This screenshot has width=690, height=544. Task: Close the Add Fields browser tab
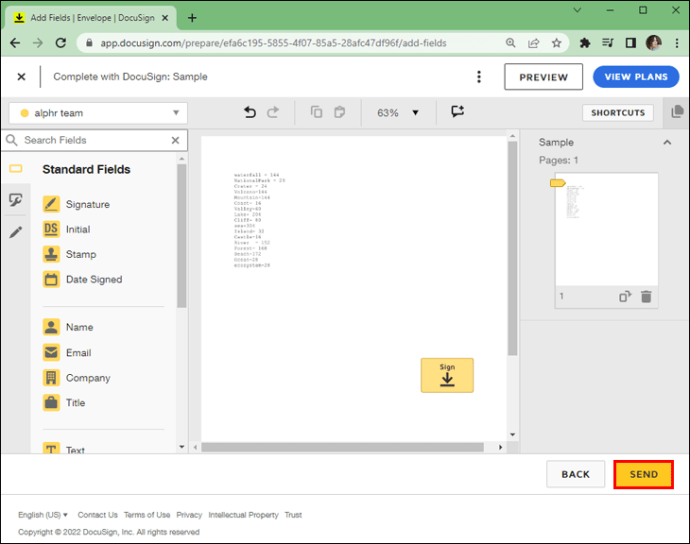(165, 18)
